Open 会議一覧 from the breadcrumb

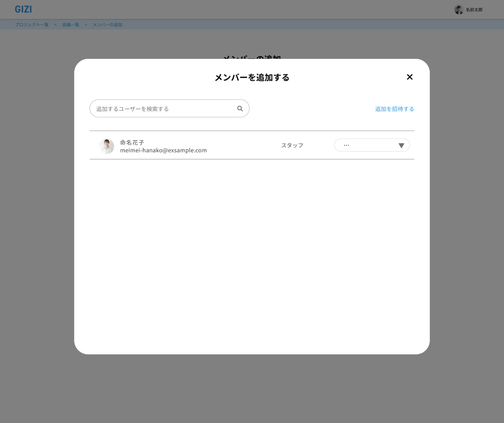tap(71, 25)
